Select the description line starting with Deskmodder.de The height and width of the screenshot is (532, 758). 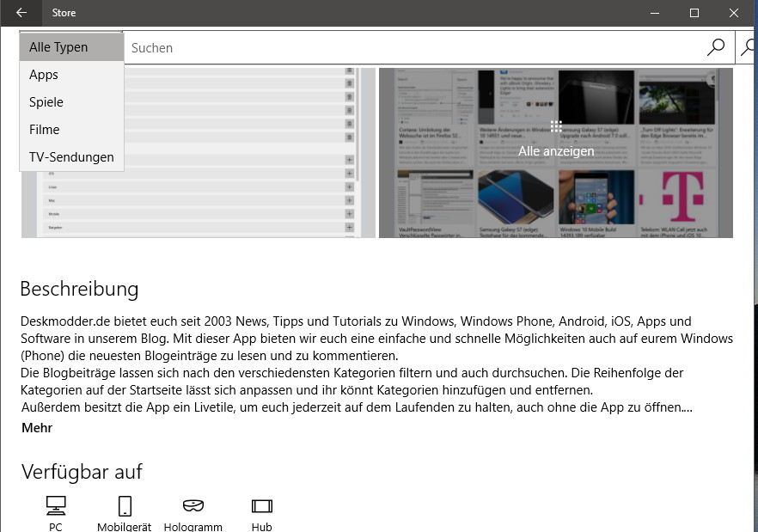[x=356, y=321]
